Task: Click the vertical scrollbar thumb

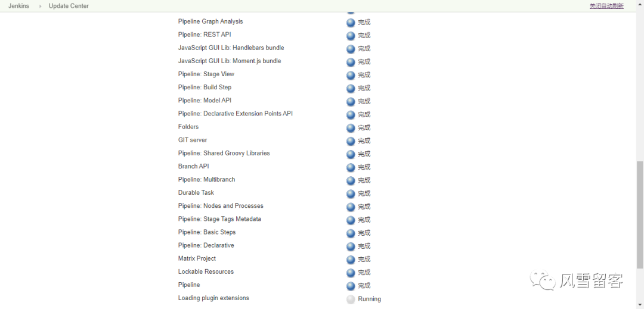Action: [640, 214]
